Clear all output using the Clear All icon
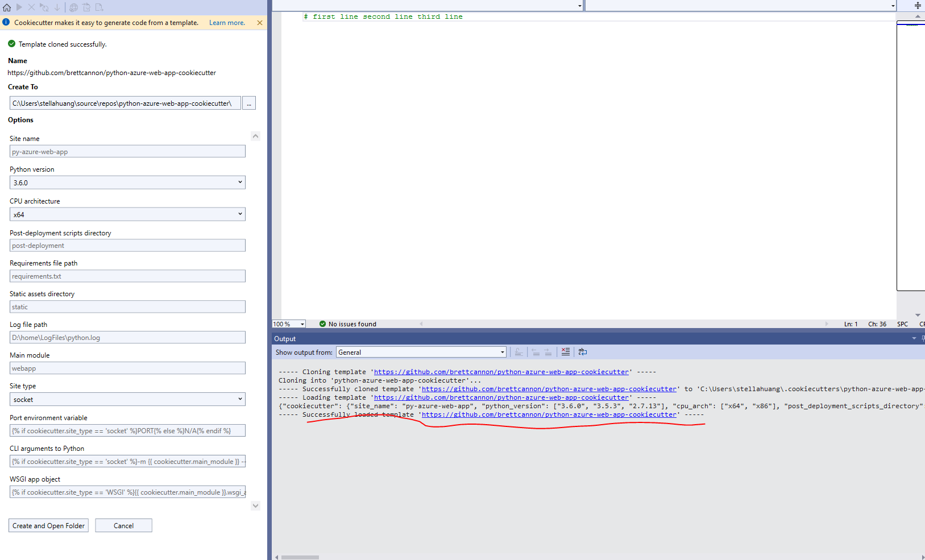This screenshot has height=560, width=925. (x=565, y=351)
